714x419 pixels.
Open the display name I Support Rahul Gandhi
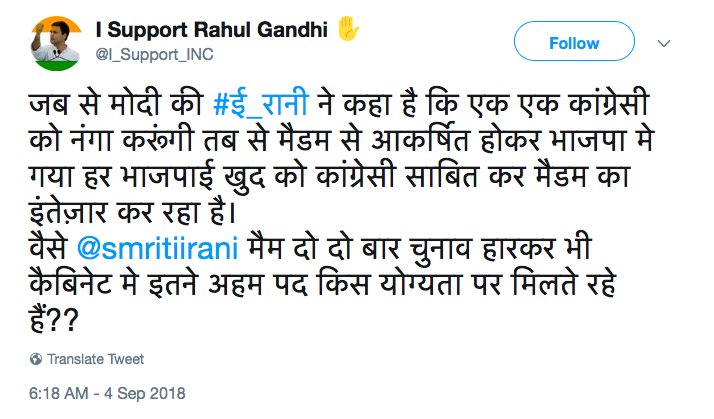click(214, 27)
